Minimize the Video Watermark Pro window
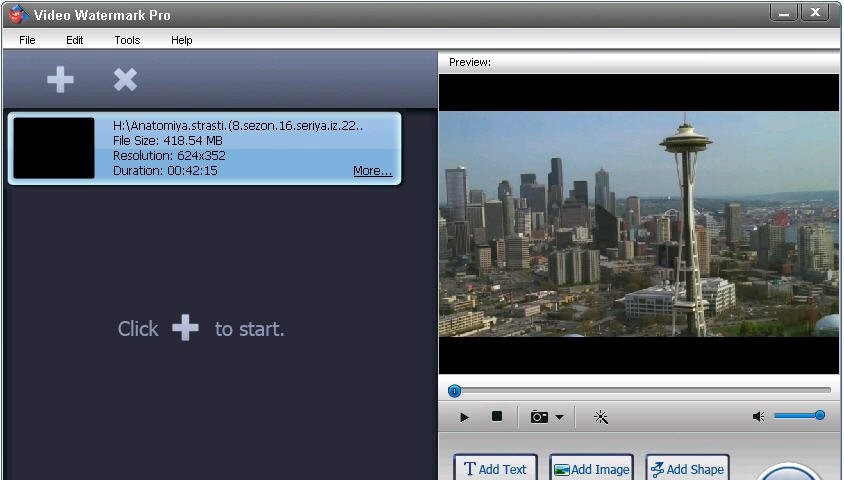 784,13
